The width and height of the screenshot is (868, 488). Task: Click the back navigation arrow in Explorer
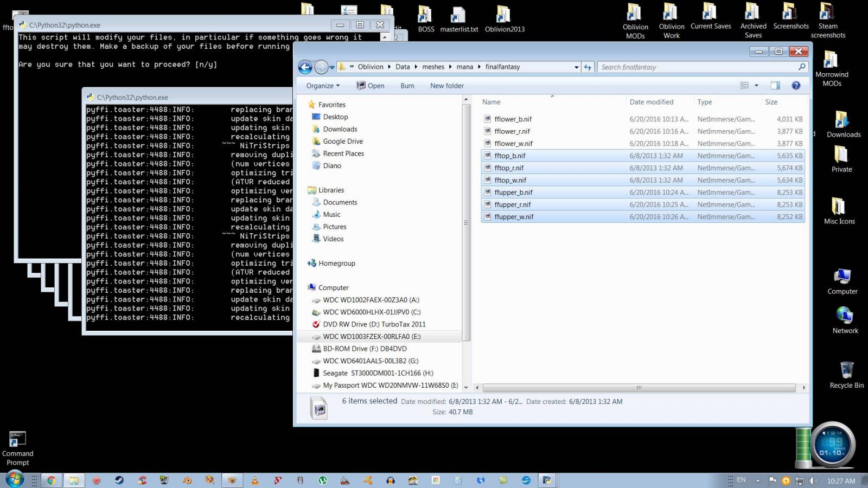[x=305, y=67]
